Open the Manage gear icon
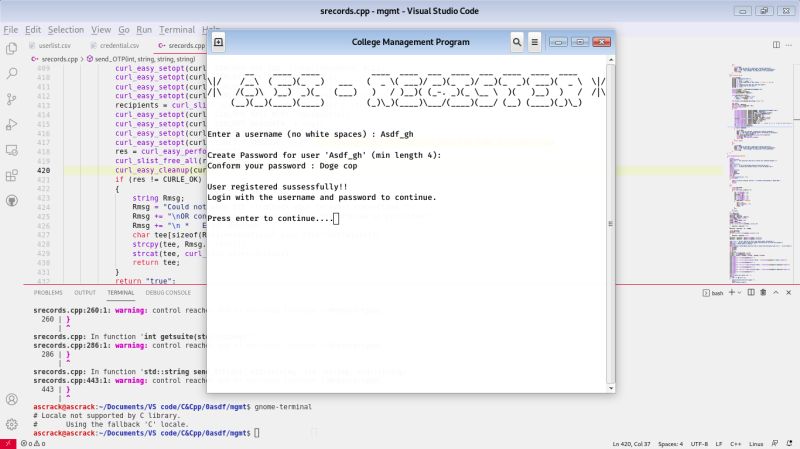 11,424
